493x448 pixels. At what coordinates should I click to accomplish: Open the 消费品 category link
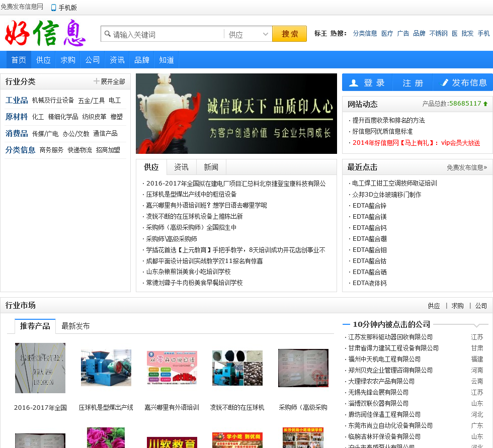pyautogui.click(x=16, y=134)
